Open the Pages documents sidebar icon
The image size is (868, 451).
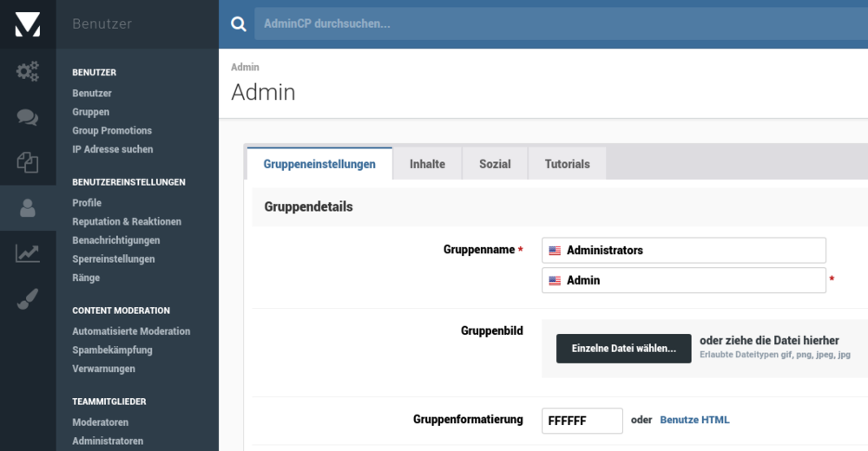coord(28,162)
